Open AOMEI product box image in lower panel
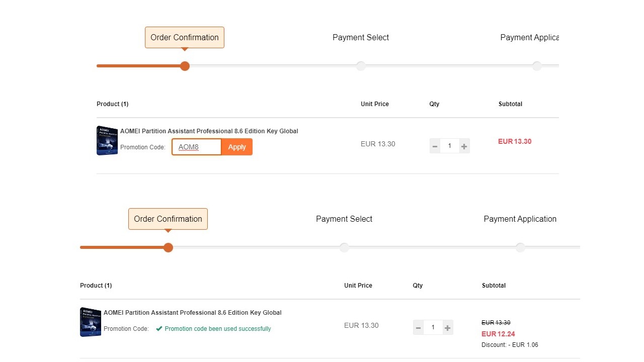 coord(91,322)
